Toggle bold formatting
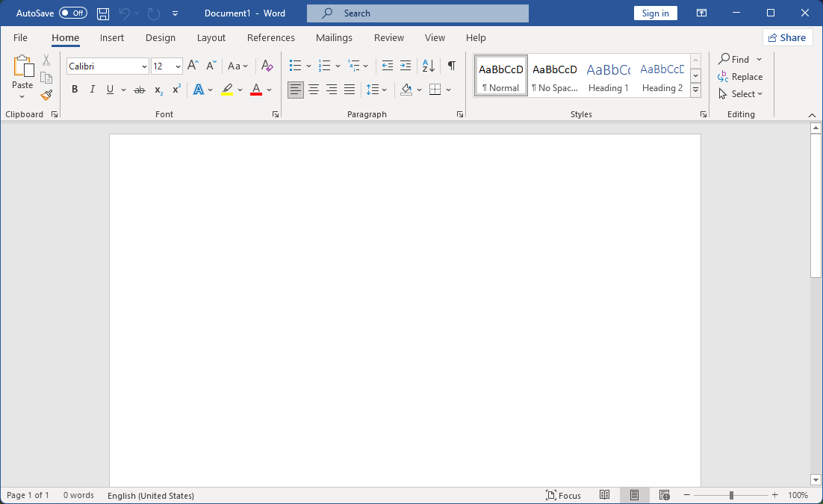Screen dimensions: 823x504 (75, 90)
